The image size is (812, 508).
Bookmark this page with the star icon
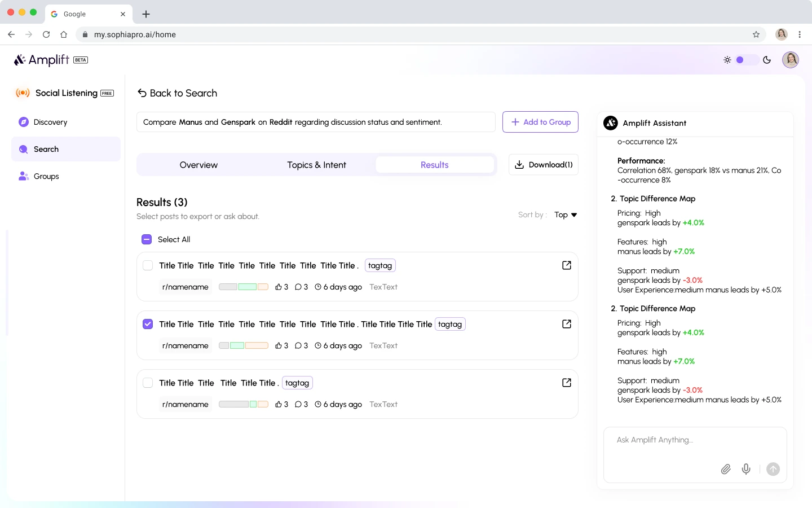(x=756, y=34)
